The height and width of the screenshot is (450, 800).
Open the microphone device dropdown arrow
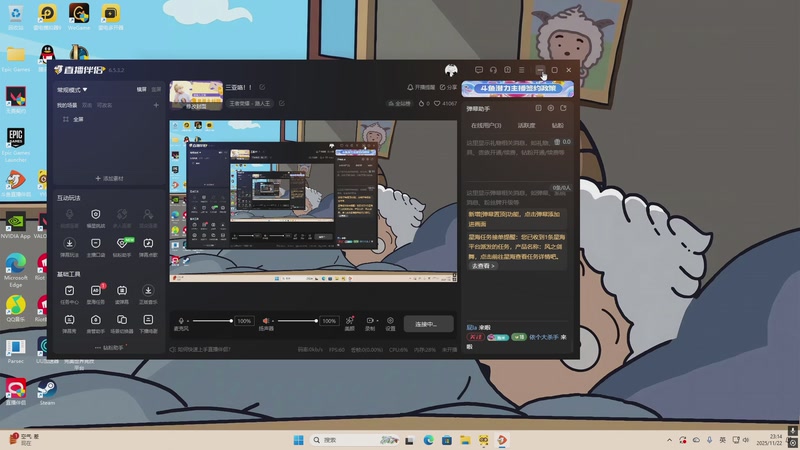(x=188, y=321)
